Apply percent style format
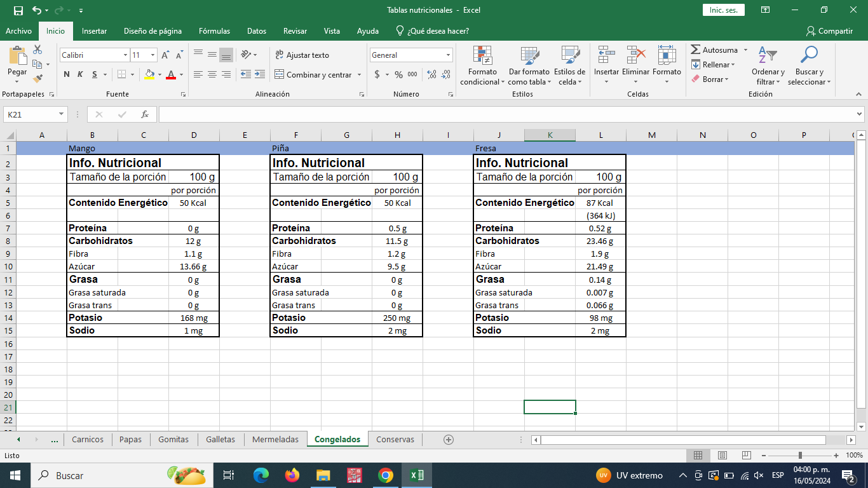Viewport: 868px width, 488px height. (x=398, y=74)
